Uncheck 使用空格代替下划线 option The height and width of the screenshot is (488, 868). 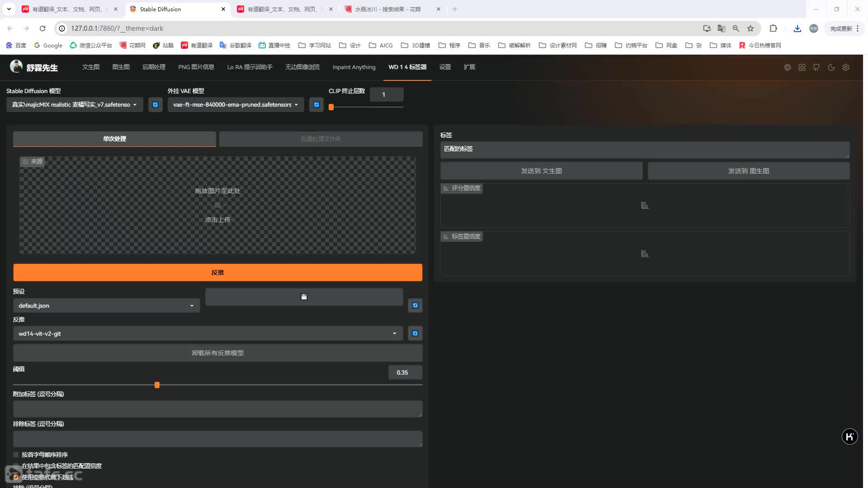16,477
